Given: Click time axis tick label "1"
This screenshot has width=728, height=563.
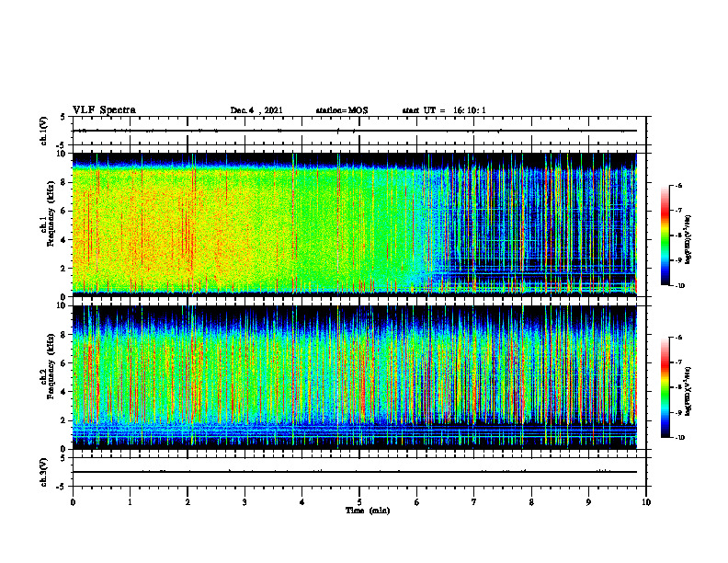Looking at the screenshot, I should pyautogui.click(x=130, y=502).
